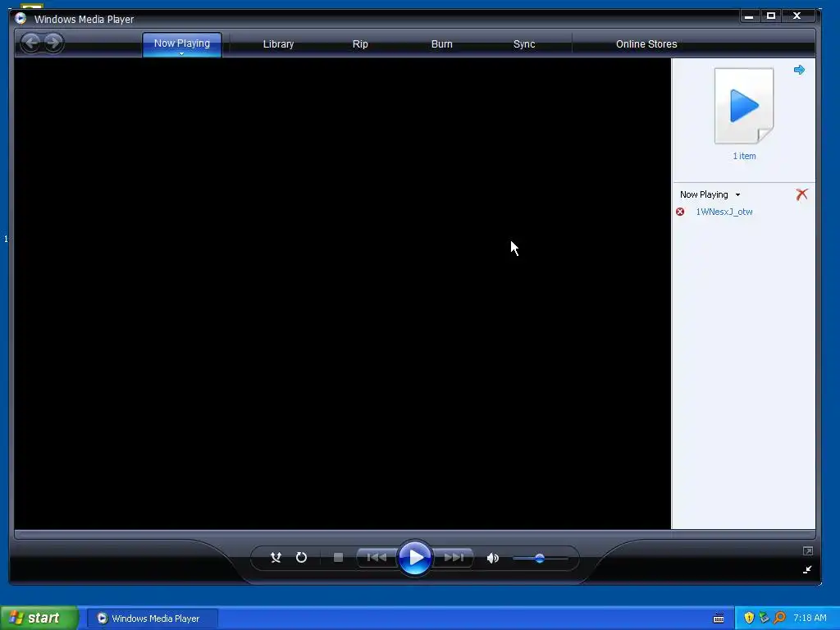The image size is (840, 630).
Task: Click the error icon beside 1WNesxJ_otw
Action: (x=680, y=212)
